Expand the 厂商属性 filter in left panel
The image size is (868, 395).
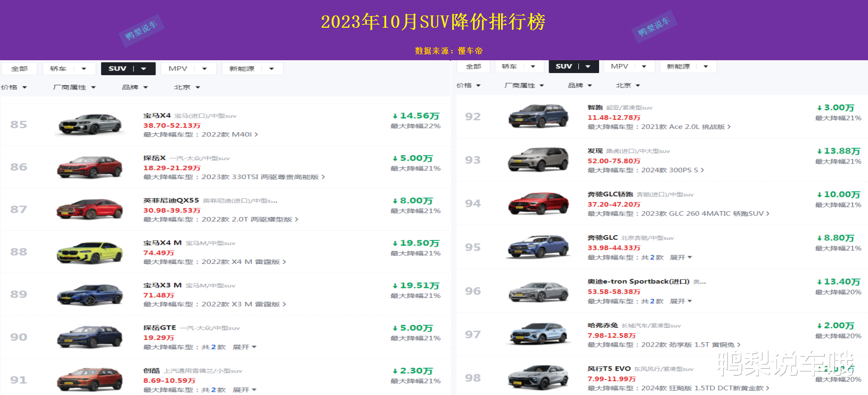point(75,87)
